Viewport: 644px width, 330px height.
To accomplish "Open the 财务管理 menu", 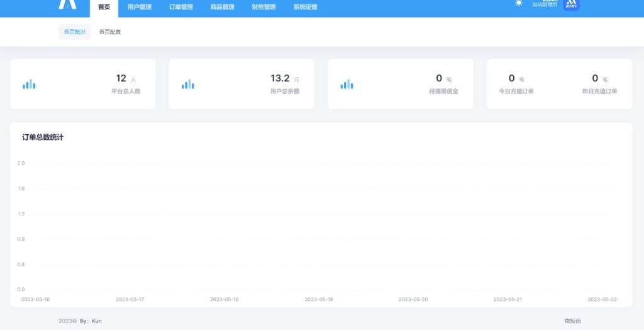I will (264, 7).
